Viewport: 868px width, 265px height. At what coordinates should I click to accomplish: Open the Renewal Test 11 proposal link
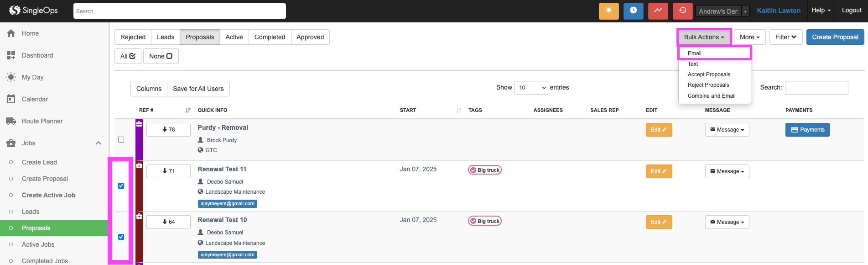coord(222,169)
